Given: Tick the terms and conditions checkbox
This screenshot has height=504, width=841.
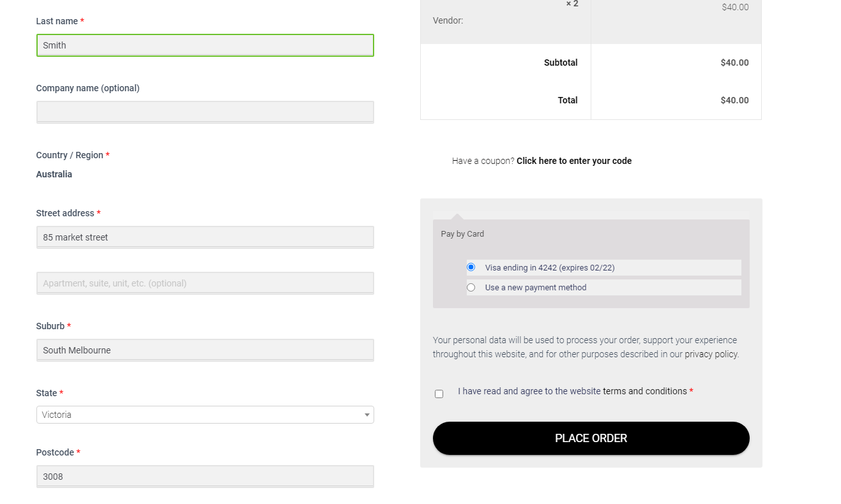Looking at the screenshot, I should point(439,394).
